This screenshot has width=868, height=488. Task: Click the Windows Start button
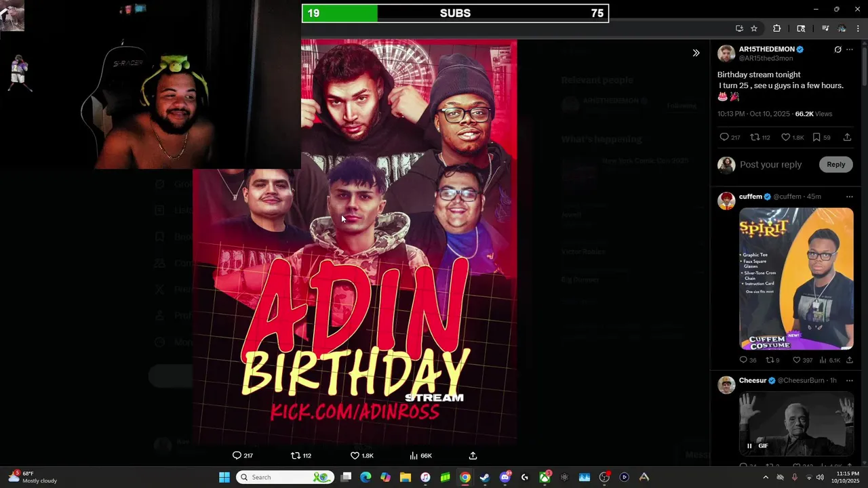pyautogui.click(x=224, y=477)
